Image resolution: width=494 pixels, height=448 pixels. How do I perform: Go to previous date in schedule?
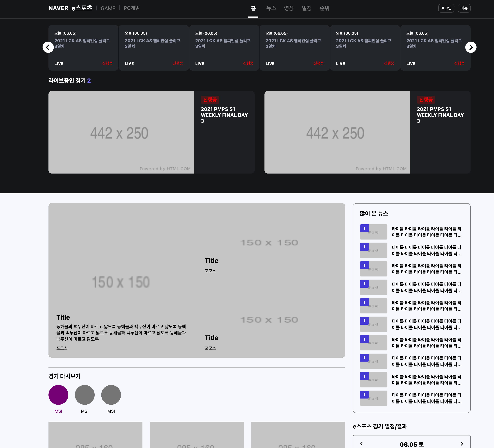pyautogui.click(x=361, y=444)
